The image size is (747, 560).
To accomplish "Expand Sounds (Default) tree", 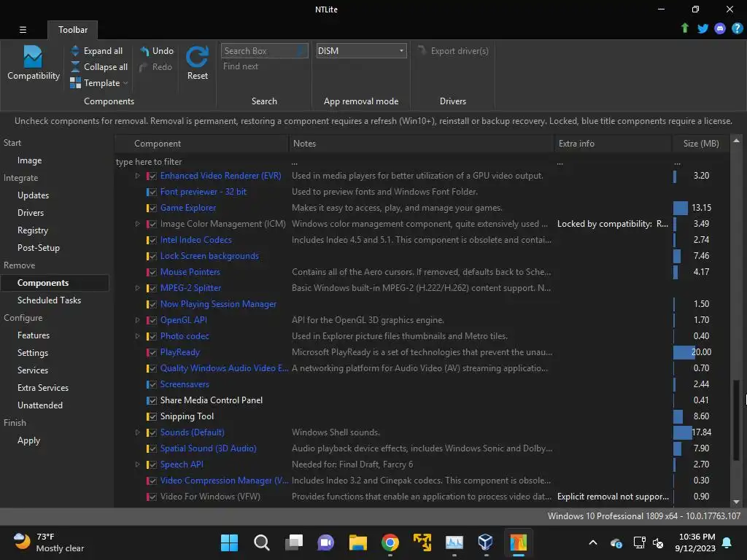I will (x=137, y=432).
